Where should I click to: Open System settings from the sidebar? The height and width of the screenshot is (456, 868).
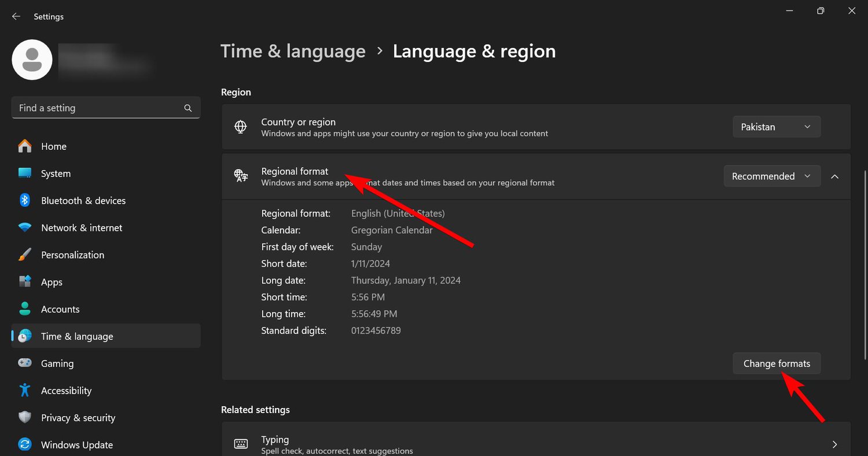[x=56, y=173]
